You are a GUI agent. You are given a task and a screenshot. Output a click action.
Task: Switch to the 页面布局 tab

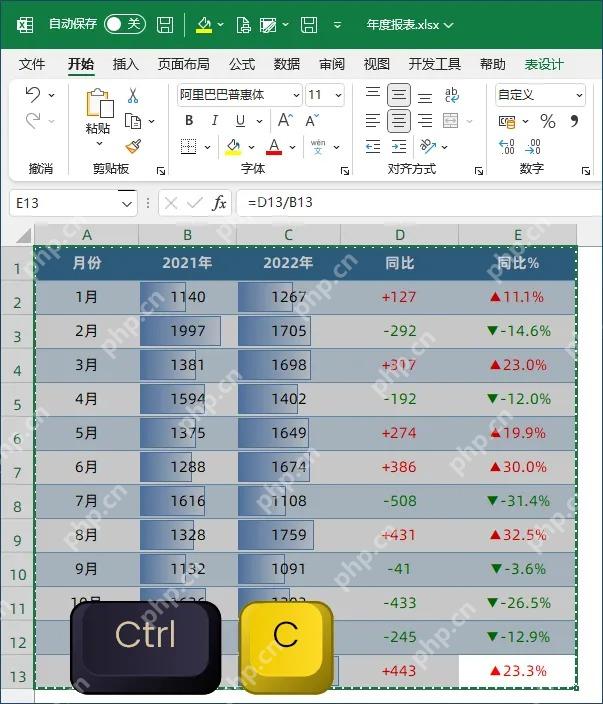tap(184, 64)
